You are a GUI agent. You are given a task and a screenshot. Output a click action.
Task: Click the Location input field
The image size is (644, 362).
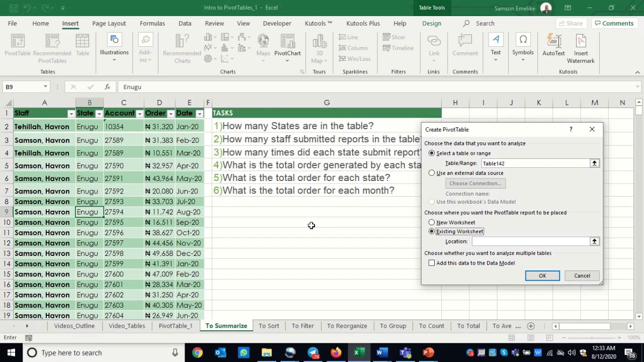(x=531, y=241)
